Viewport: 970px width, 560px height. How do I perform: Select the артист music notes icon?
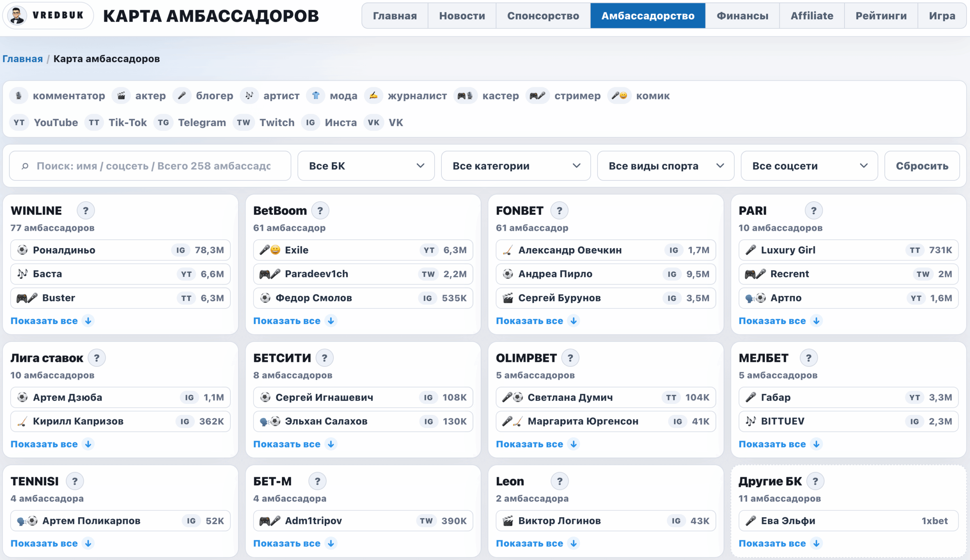(249, 96)
